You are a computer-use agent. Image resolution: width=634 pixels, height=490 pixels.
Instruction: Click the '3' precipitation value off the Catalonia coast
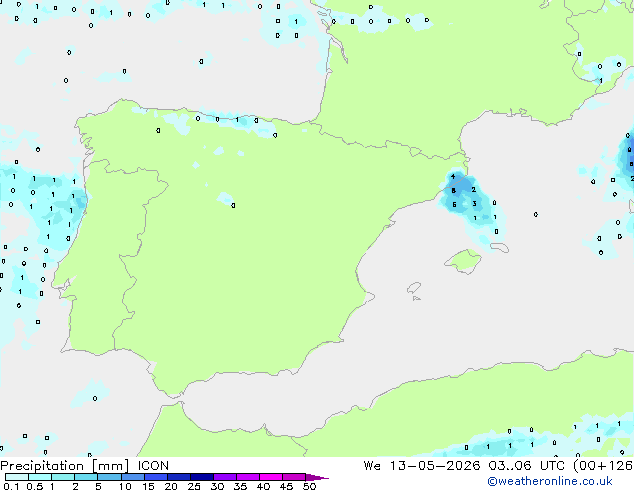coord(474,204)
